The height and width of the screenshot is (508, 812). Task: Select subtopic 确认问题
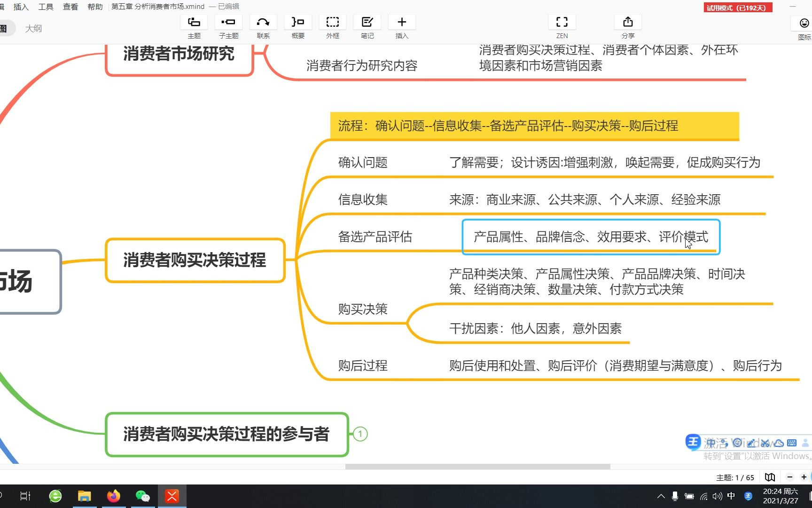(363, 163)
